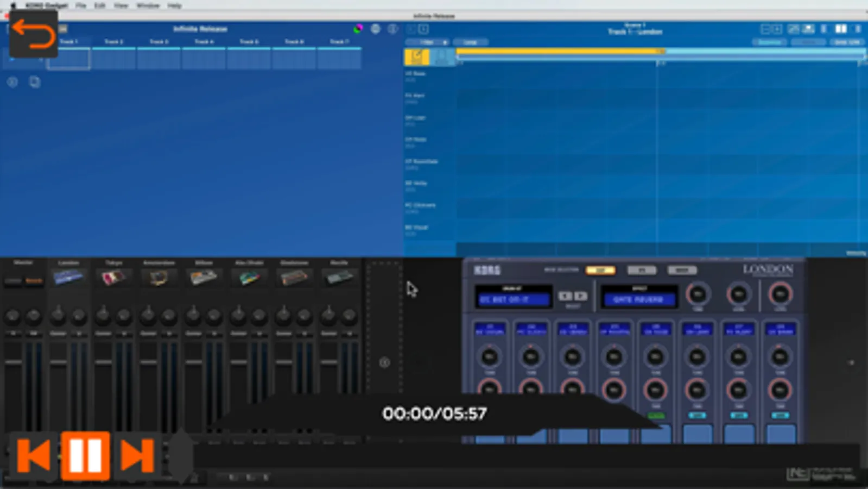Open the Help menu
This screenshot has width=868, height=489.
coord(174,5)
